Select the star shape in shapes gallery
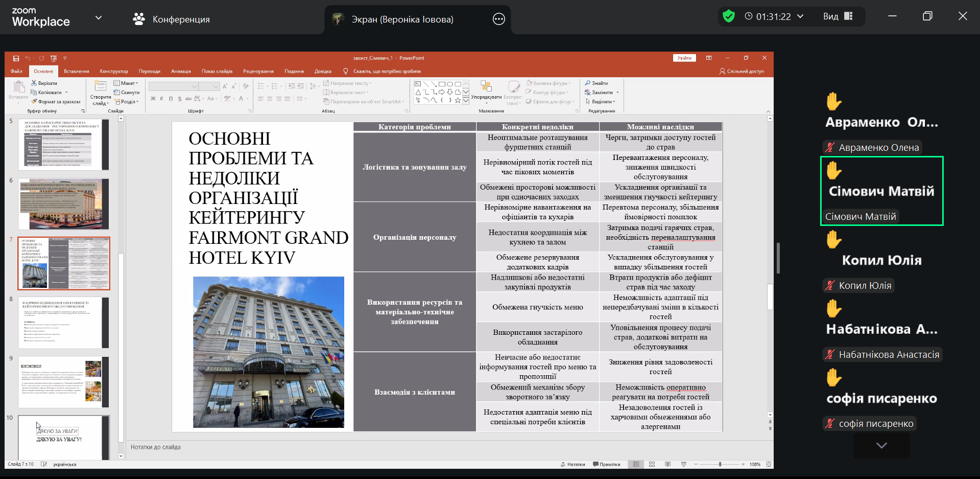This screenshot has height=479, width=980. pyautogui.click(x=458, y=100)
